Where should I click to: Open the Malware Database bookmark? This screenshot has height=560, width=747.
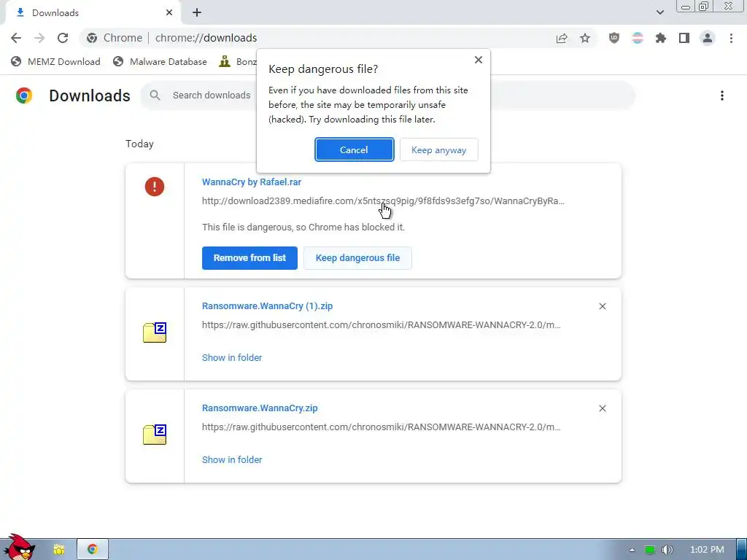pyautogui.click(x=160, y=61)
